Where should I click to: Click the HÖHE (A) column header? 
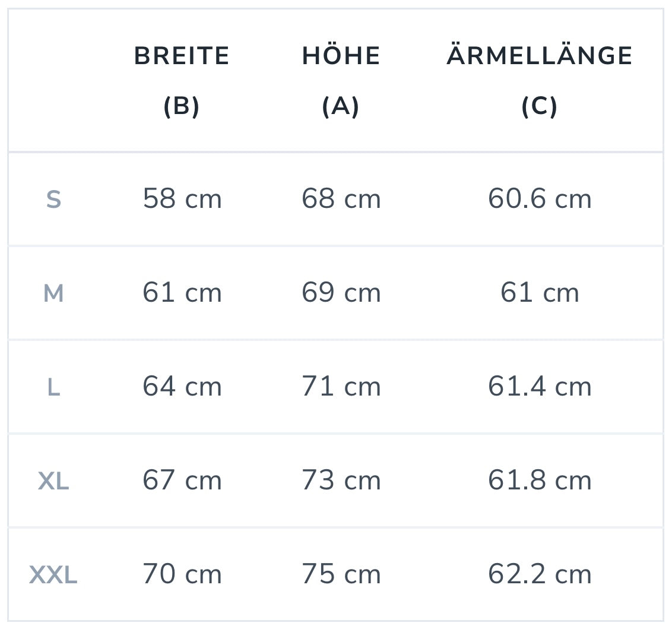tap(341, 81)
